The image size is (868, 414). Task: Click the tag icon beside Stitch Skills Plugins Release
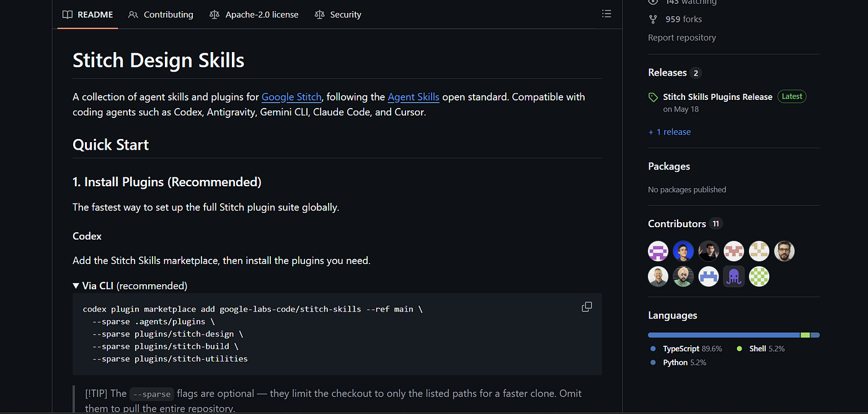[x=653, y=97]
